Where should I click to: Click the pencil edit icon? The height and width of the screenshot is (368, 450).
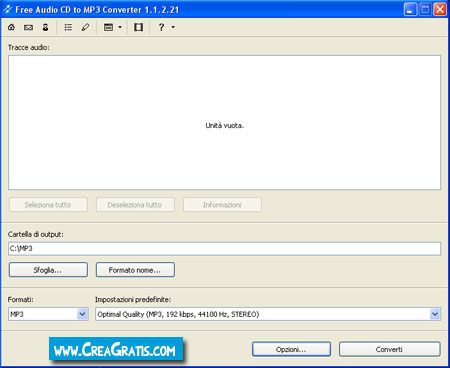(85, 27)
